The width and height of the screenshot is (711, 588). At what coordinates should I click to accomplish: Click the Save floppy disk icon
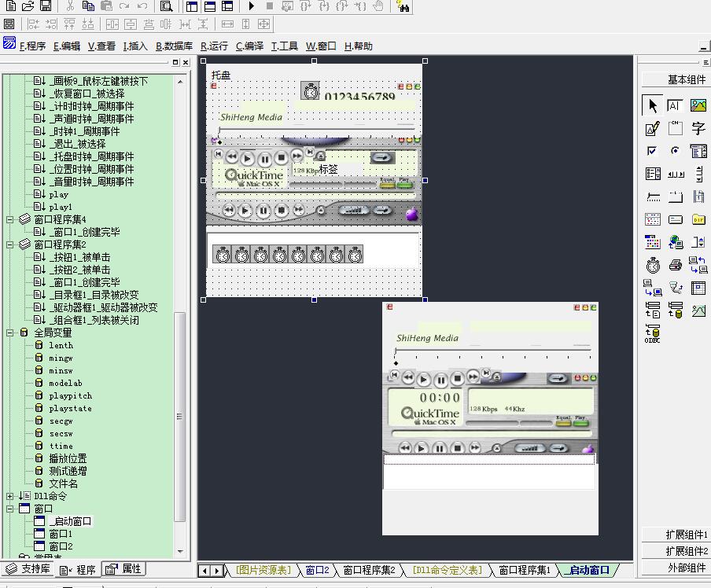click(x=45, y=6)
